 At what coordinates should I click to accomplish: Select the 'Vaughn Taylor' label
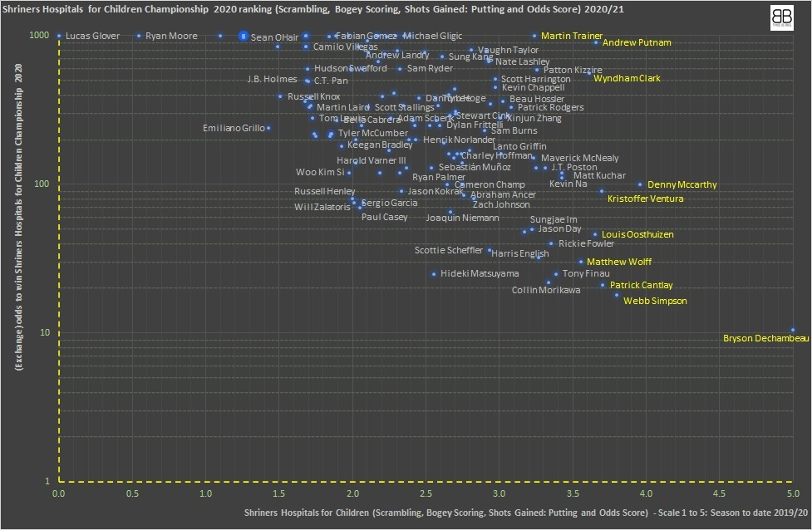coord(508,50)
